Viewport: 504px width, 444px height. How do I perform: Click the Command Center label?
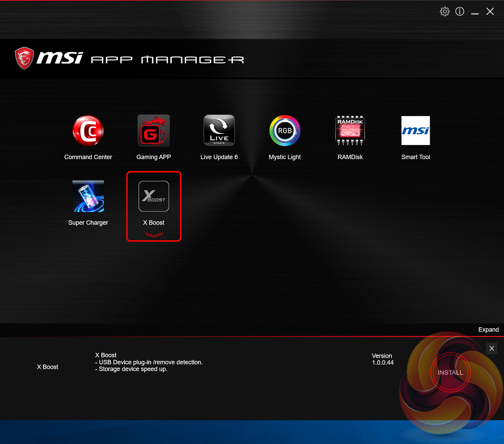(x=88, y=157)
